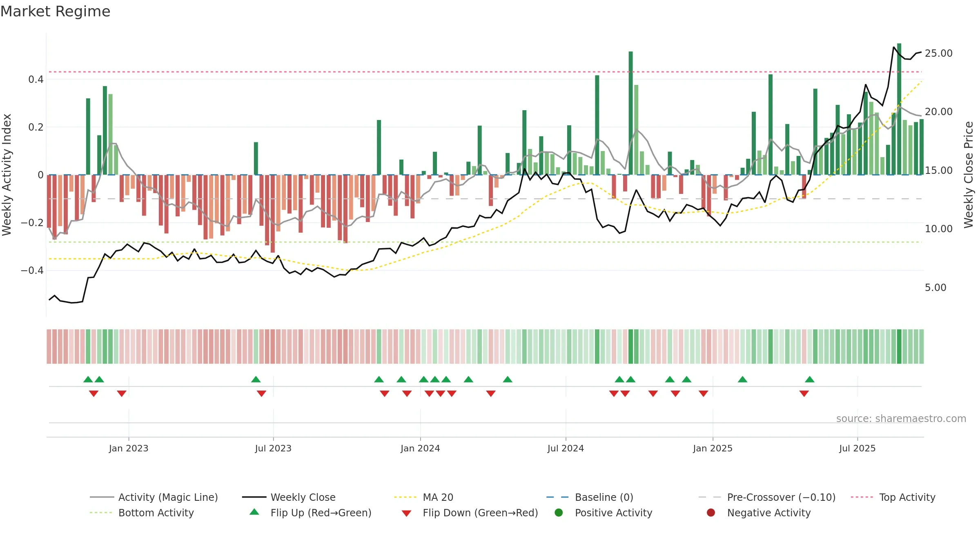
Task: Click the 10.00 price axis tick
Action: [x=938, y=229]
